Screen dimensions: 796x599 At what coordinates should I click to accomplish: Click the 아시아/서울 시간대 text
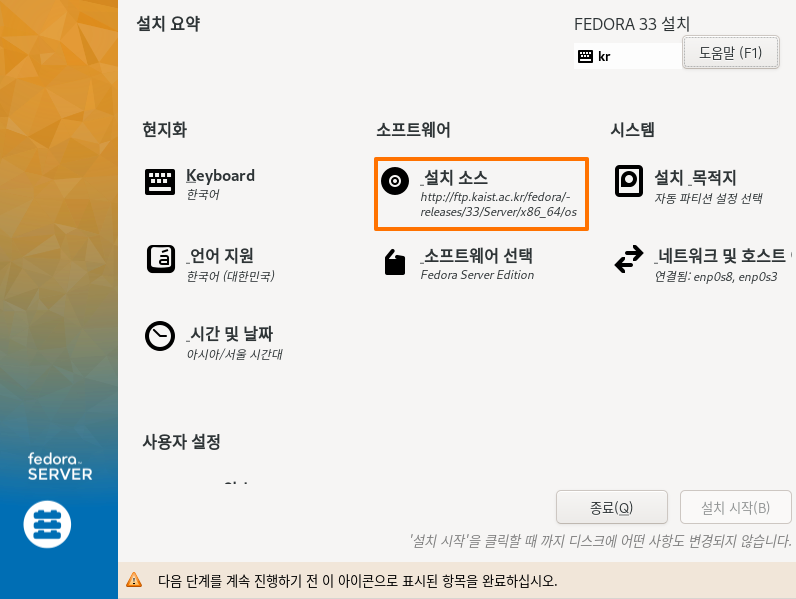[235, 354]
